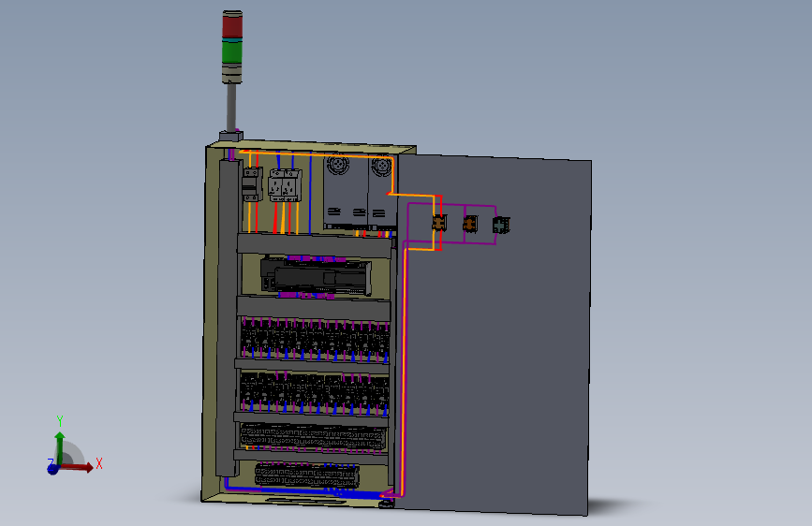Select the red lens of the signal tower
The width and height of the screenshot is (812, 526).
tap(232, 26)
